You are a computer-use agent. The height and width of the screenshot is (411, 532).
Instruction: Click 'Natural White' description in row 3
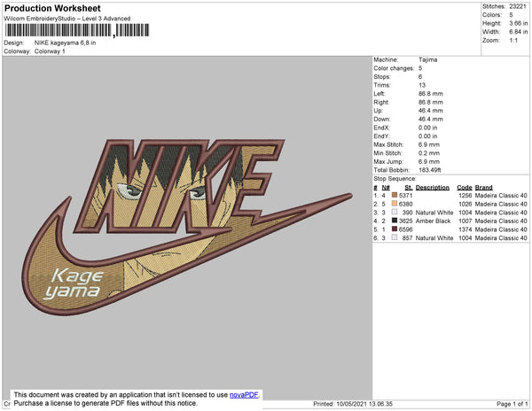tap(434, 213)
